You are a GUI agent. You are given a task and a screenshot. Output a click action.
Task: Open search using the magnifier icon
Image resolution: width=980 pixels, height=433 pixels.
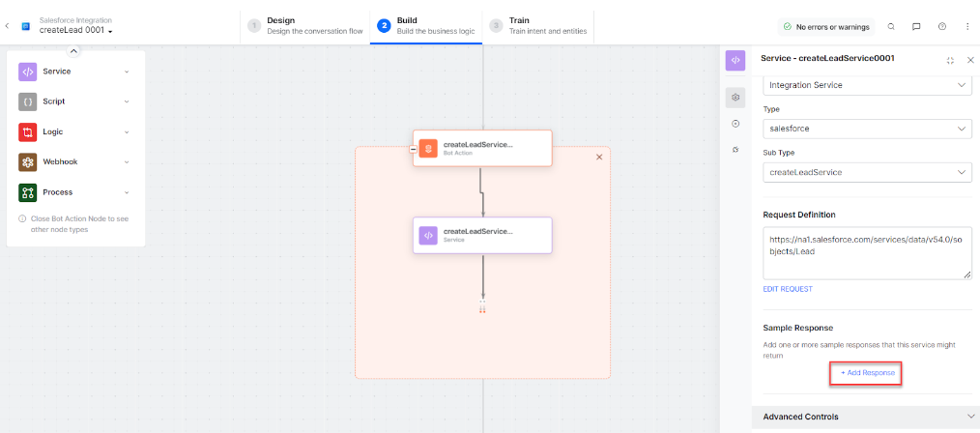click(891, 27)
